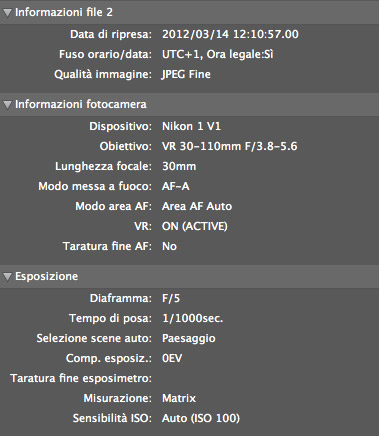This screenshot has width=379, height=436.
Task: Select the VR 30-110mm lens value
Action: pos(229,146)
